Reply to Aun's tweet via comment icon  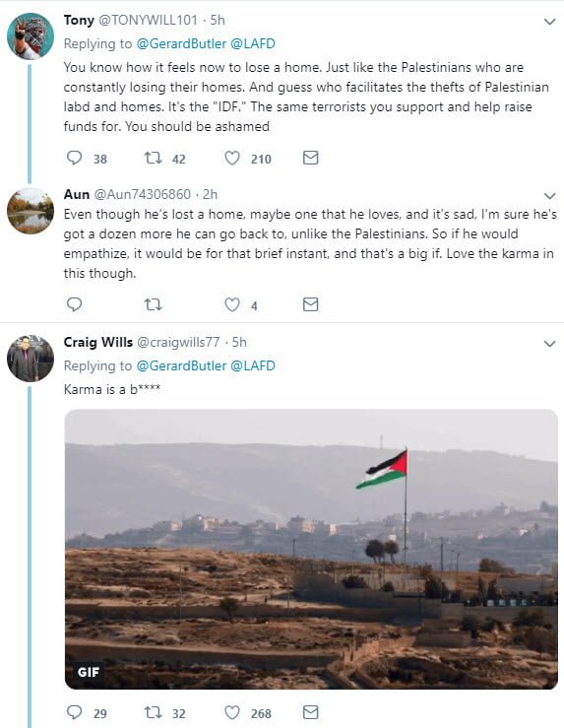74,304
